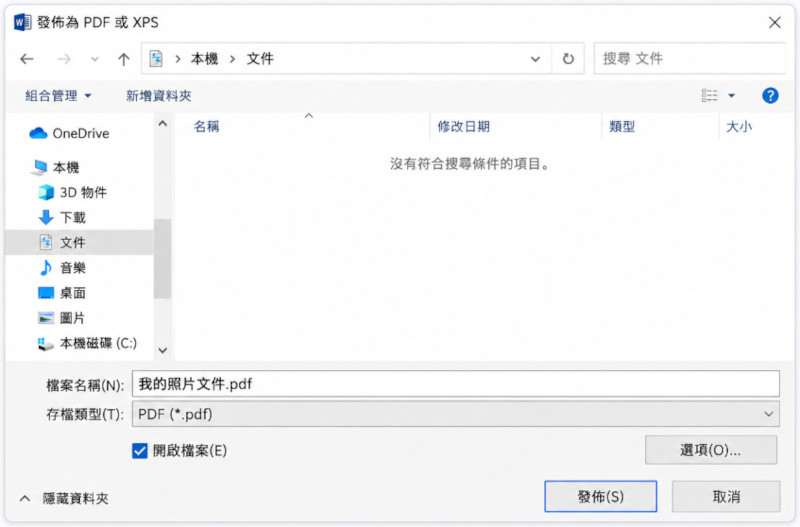Click the 取消 cancel button
The height and width of the screenshot is (527, 800).
(x=726, y=496)
